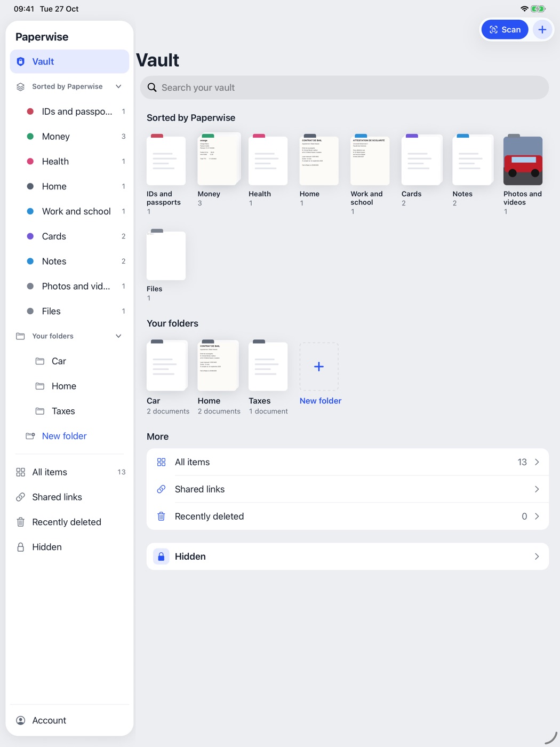Open Cards category in sidebar

coord(70,236)
